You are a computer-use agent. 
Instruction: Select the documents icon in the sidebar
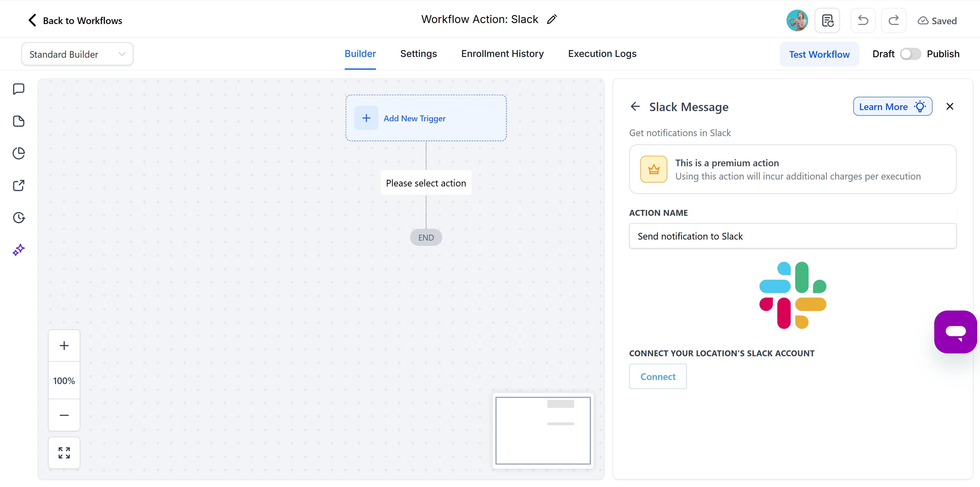(x=18, y=121)
